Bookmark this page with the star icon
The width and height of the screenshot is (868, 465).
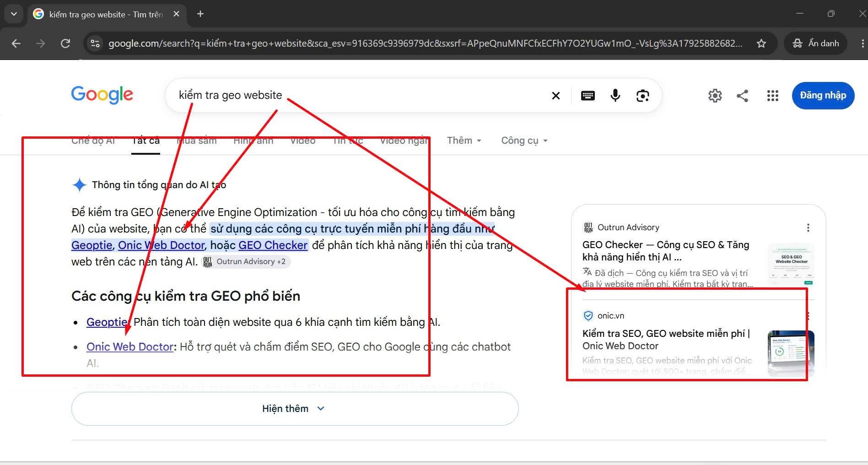coord(761,43)
